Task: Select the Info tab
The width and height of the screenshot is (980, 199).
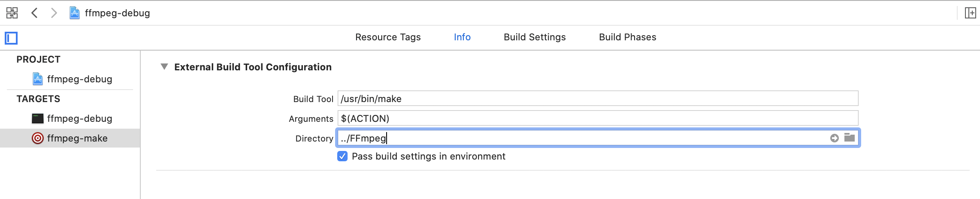Action: pos(462,37)
